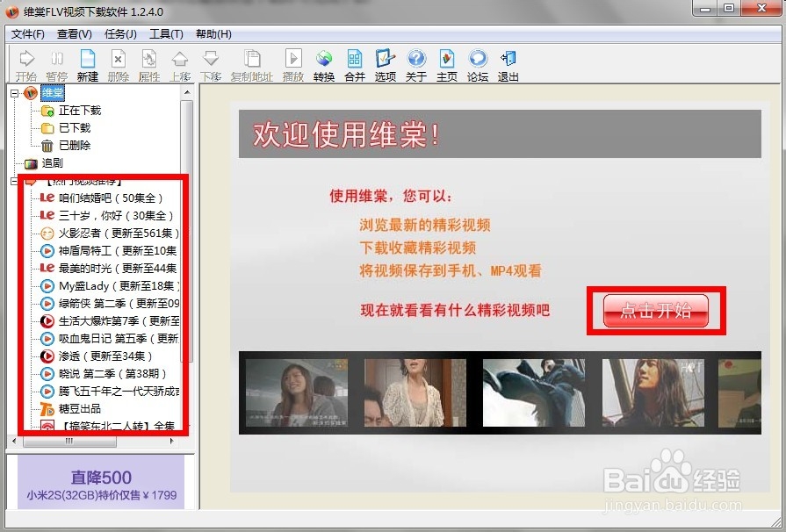The width and height of the screenshot is (786, 532).
Task: Open 选项 (Options) from toolbar
Action: [385, 66]
